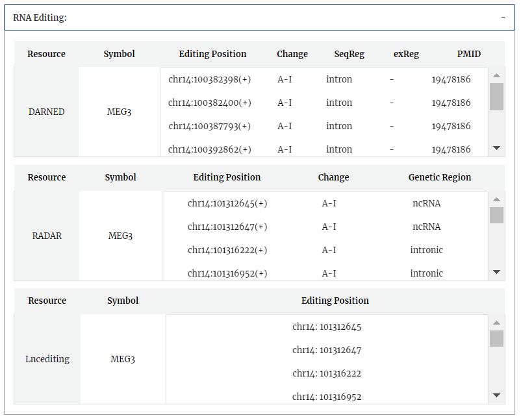The width and height of the screenshot is (521, 420).
Task: Click the Lncediting table scrollbar thumb
Action: click(x=496, y=338)
